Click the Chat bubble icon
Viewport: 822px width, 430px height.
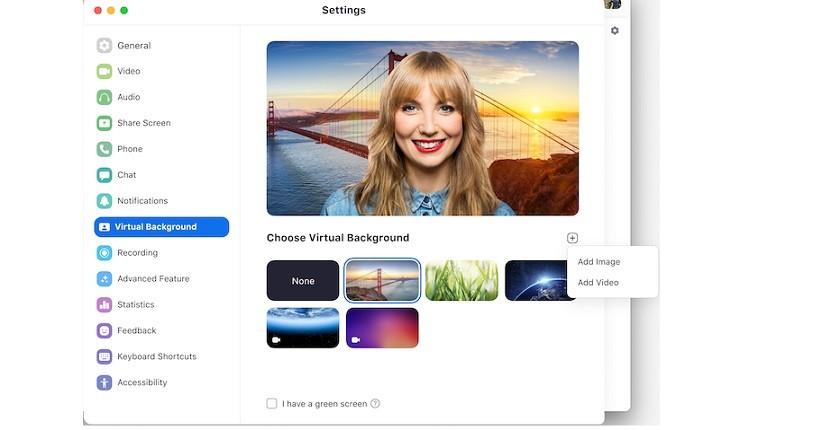[x=104, y=175]
